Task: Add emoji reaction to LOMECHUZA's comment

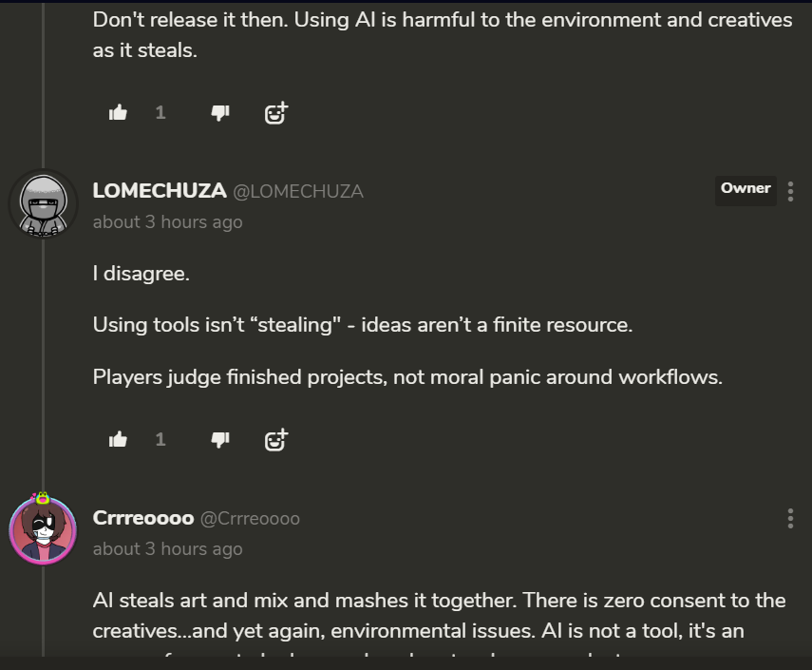Action: tap(275, 439)
